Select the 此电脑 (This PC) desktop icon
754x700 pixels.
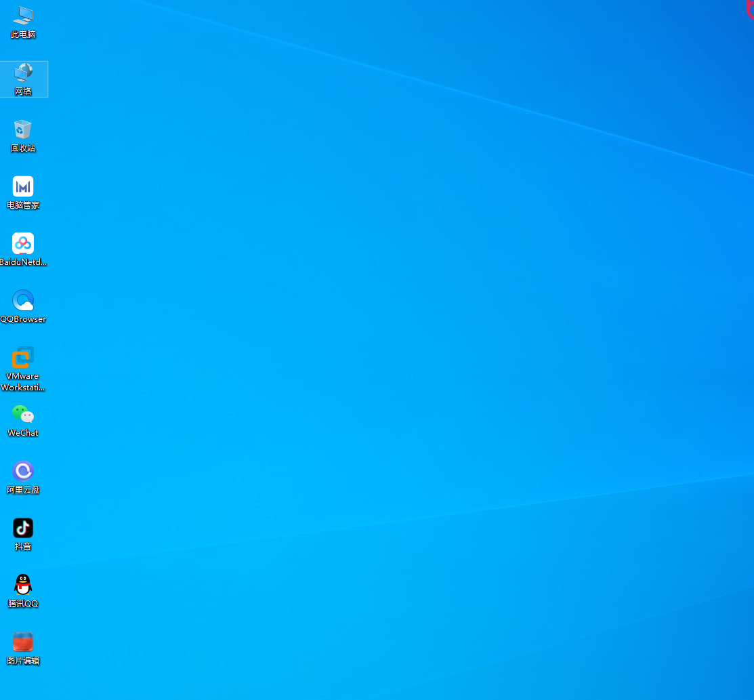tap(23, 16)
